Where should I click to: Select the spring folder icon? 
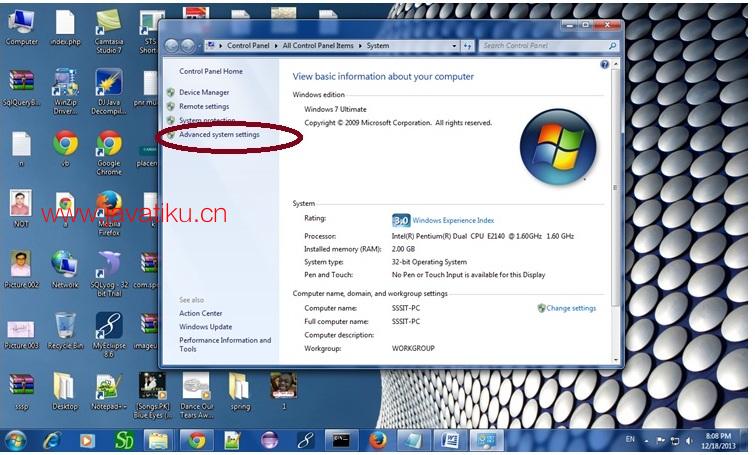(x=240, y=392)
